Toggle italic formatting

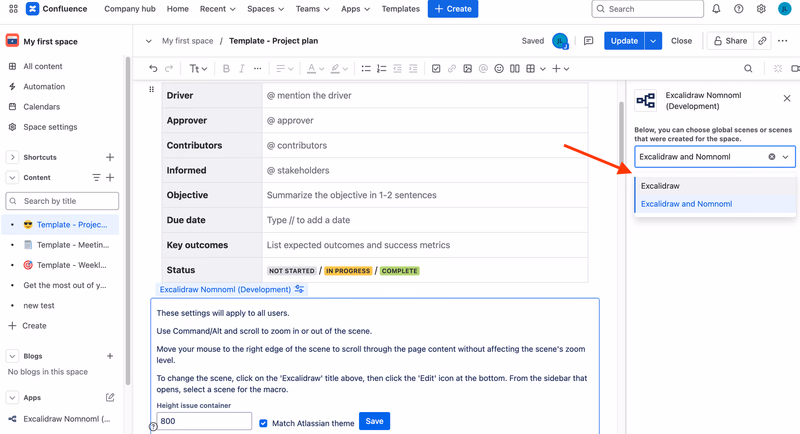(x=242, y=68)
